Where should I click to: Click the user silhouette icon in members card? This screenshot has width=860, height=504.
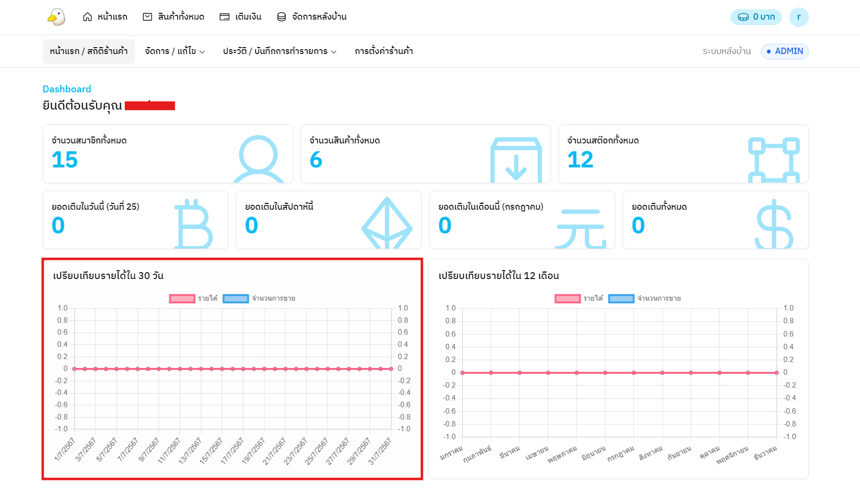pyautogui.click(x=258, y=159)
